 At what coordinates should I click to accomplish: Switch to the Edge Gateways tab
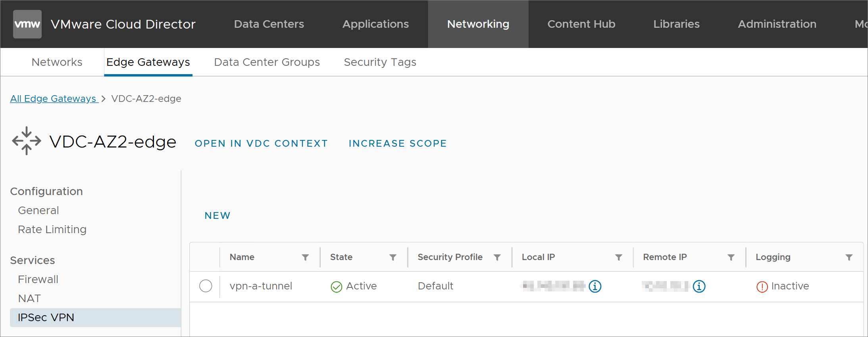[x=148, y=62]
